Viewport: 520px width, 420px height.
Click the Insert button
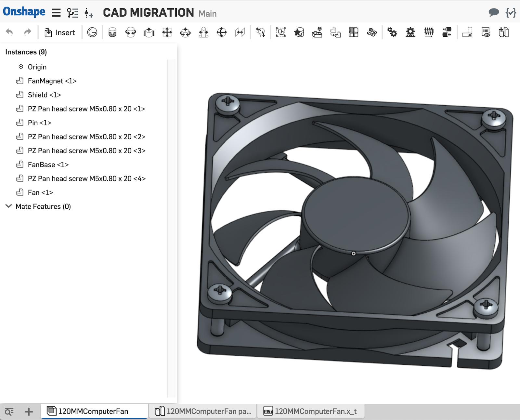tap(60, 33)
